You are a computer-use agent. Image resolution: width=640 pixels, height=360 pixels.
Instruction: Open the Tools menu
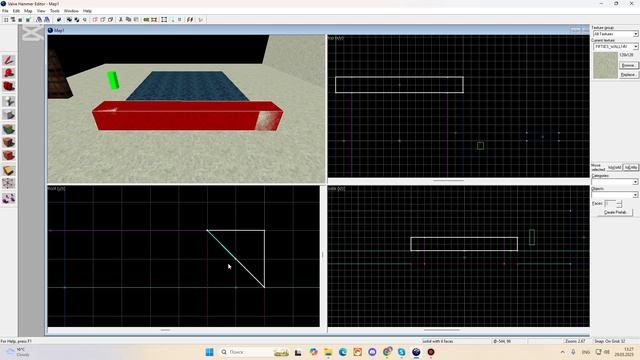click(54, 11)
